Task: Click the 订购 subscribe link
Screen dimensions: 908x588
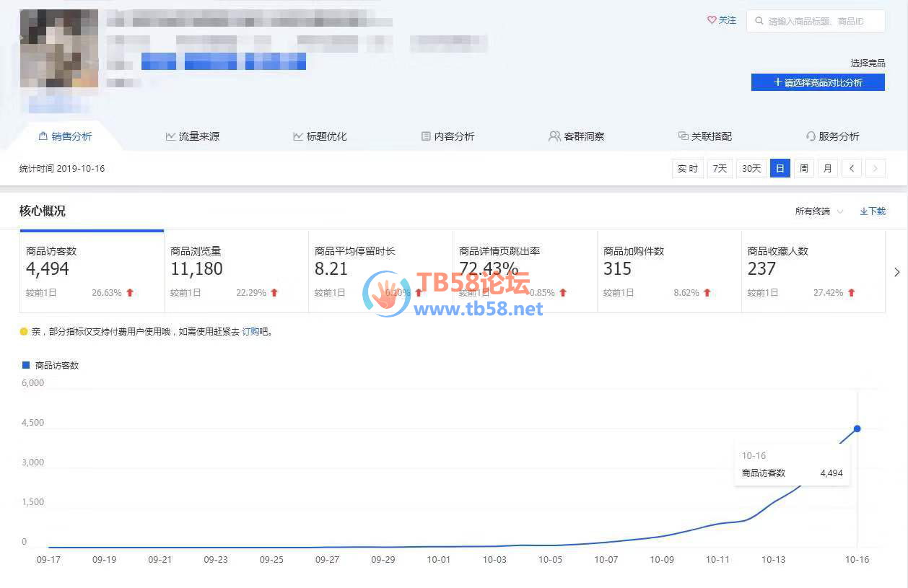Action: coord(250,332)
